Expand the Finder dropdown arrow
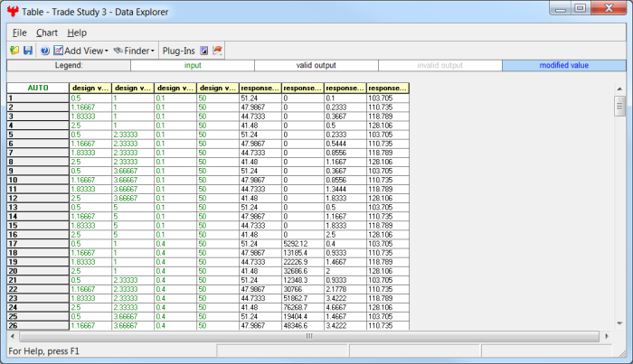This screenshot has width=633, height=364. pyautogui.click(x=152, y=51)
